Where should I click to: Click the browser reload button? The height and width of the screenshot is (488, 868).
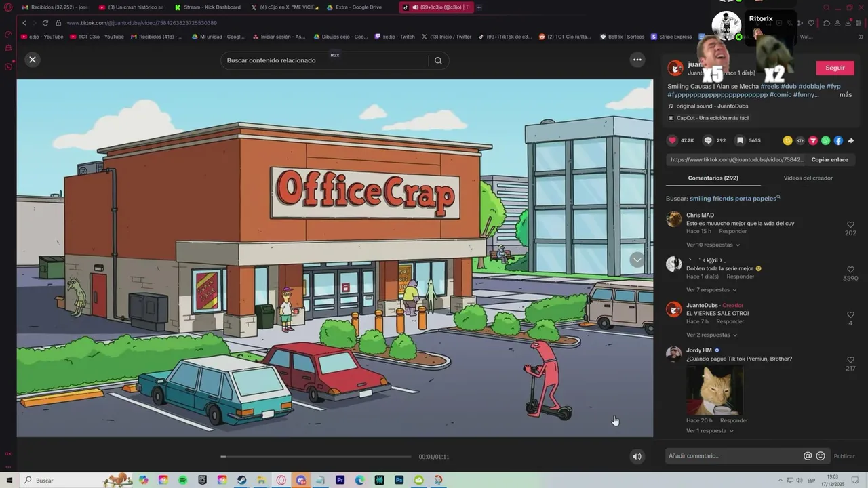coord(45,23)
